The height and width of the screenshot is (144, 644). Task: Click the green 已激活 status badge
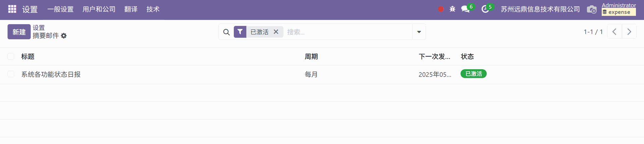[474, 74]
